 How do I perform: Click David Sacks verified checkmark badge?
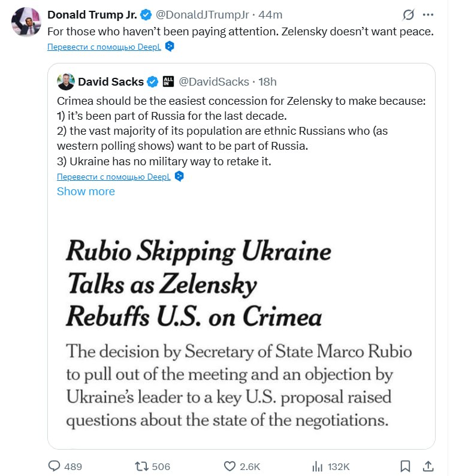click(153, 81)
